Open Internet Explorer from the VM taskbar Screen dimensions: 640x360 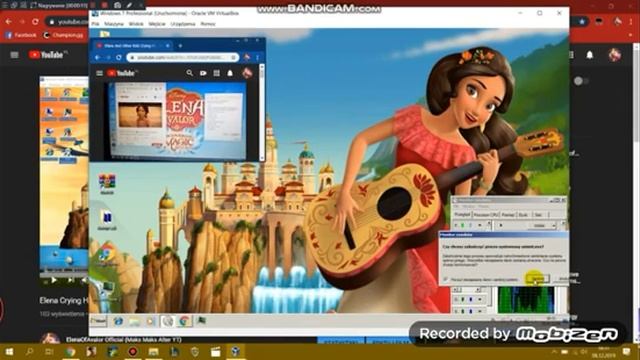tap(118, 321)
